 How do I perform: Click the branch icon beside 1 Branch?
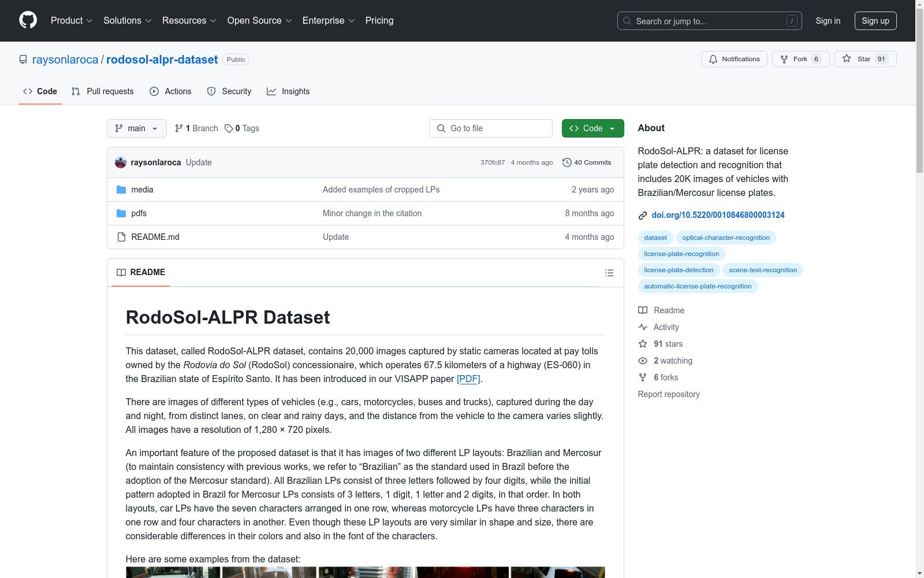[x=179, y=128]
